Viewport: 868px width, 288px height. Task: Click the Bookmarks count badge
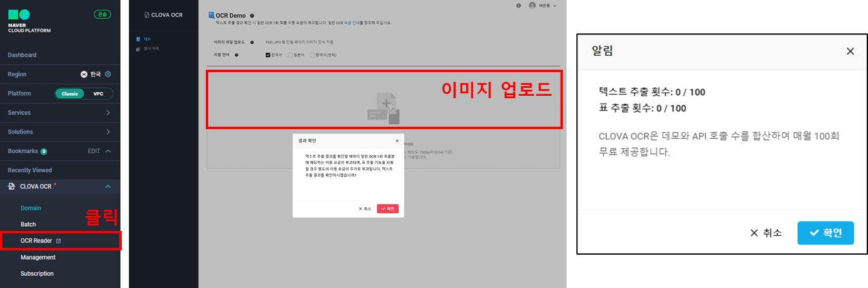[x=44, y=151]
